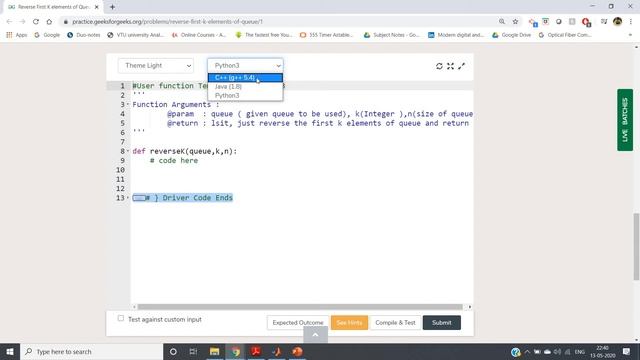Screen dimensions: 640x360
Task: Tick Test against custom input checkbox
Action: coord(121,318)
